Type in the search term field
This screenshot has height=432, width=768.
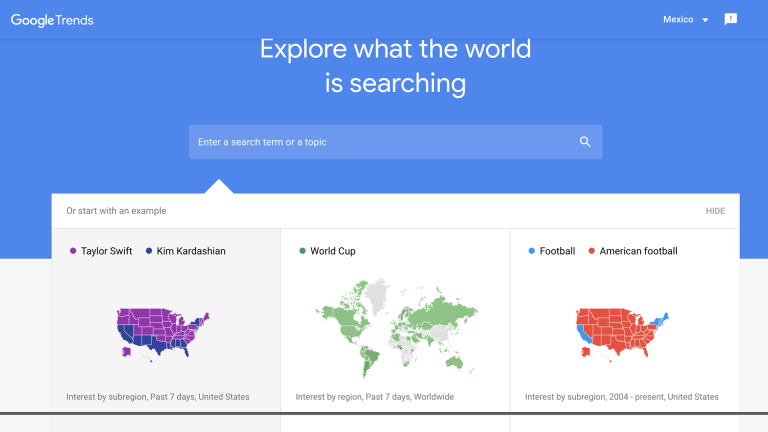click(x=380, y=142)
